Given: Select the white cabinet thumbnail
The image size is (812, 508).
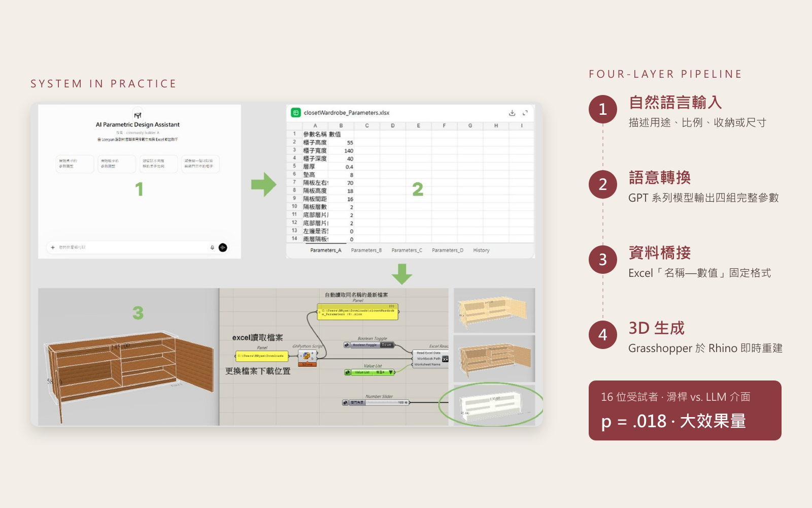Looking at the screenshot, I should pos(494,405).
